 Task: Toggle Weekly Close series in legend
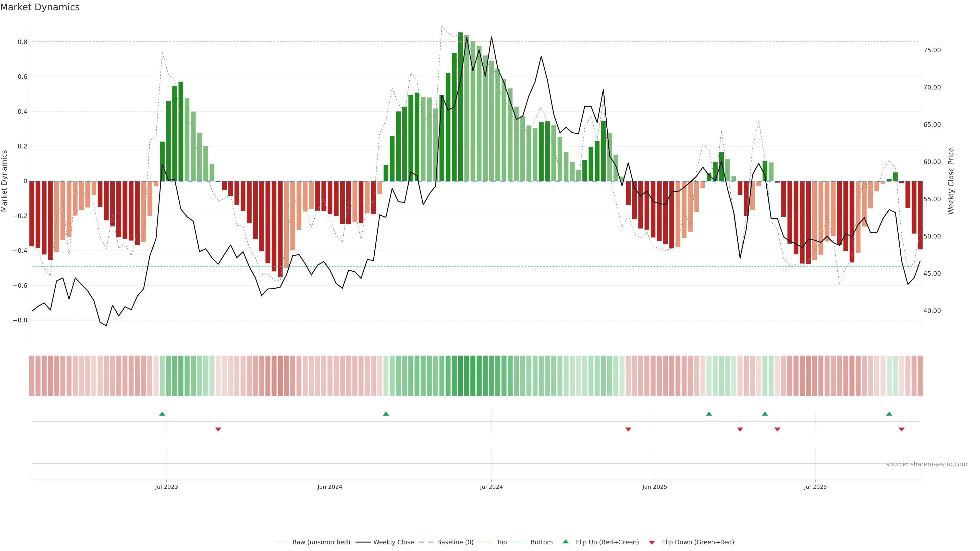pos(393,542)
